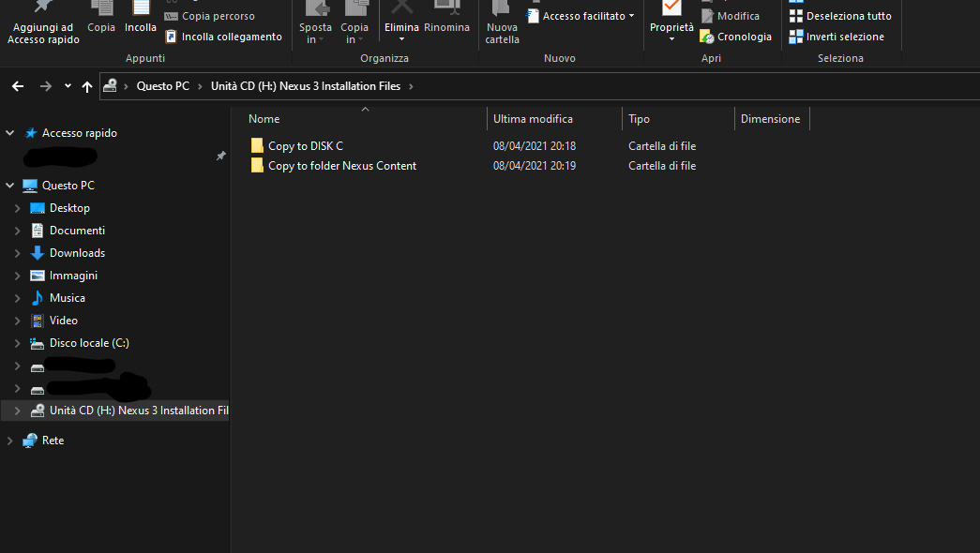
Task: Open Documenti in the sidebar
Action: coord(78,231)
